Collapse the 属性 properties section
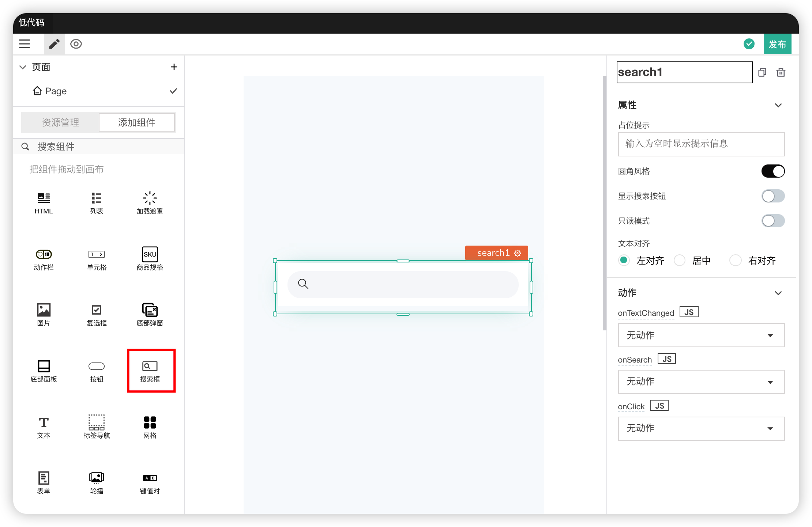812x527 pixels. pyautogui.click(x=778, y=105)
